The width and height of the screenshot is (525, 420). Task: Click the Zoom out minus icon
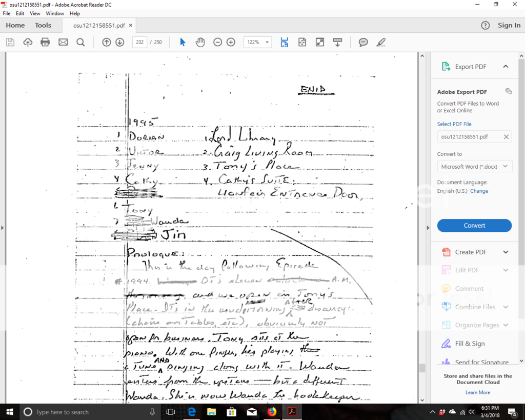pos(217,42)
